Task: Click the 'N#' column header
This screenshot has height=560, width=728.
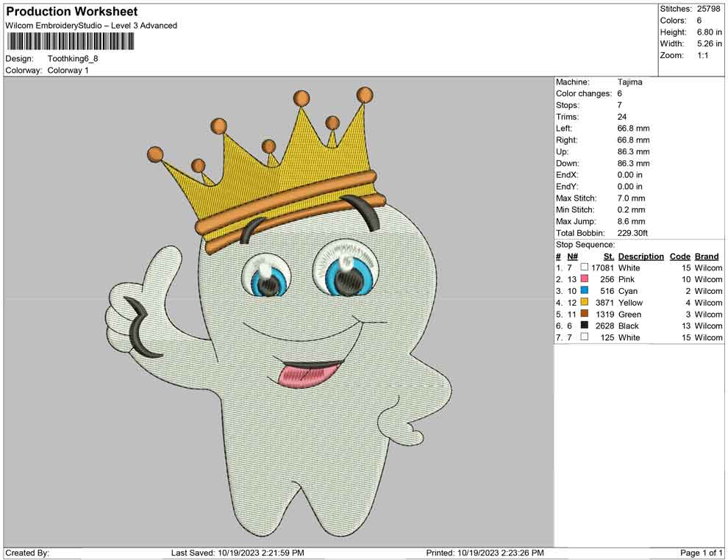Action: click(572, 256)
